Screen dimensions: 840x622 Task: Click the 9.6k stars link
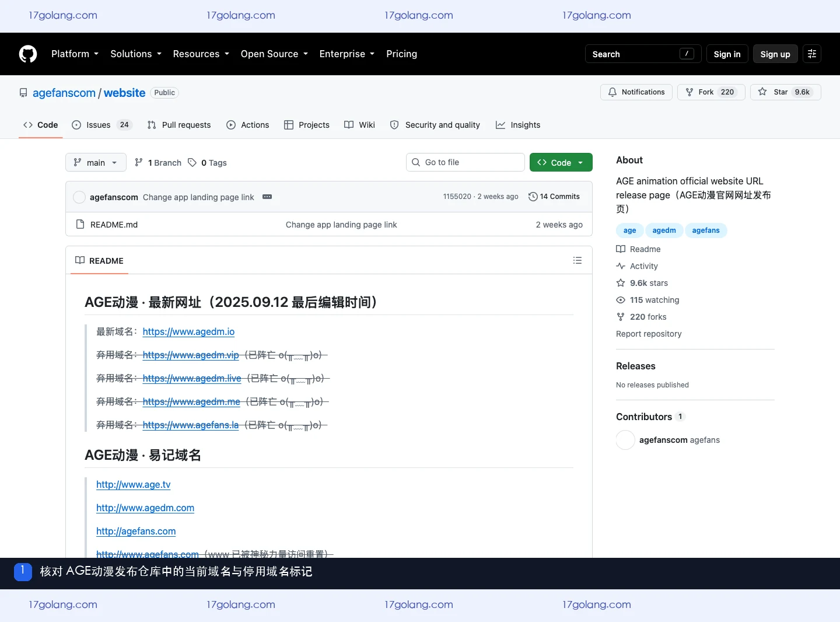point(649,283)
